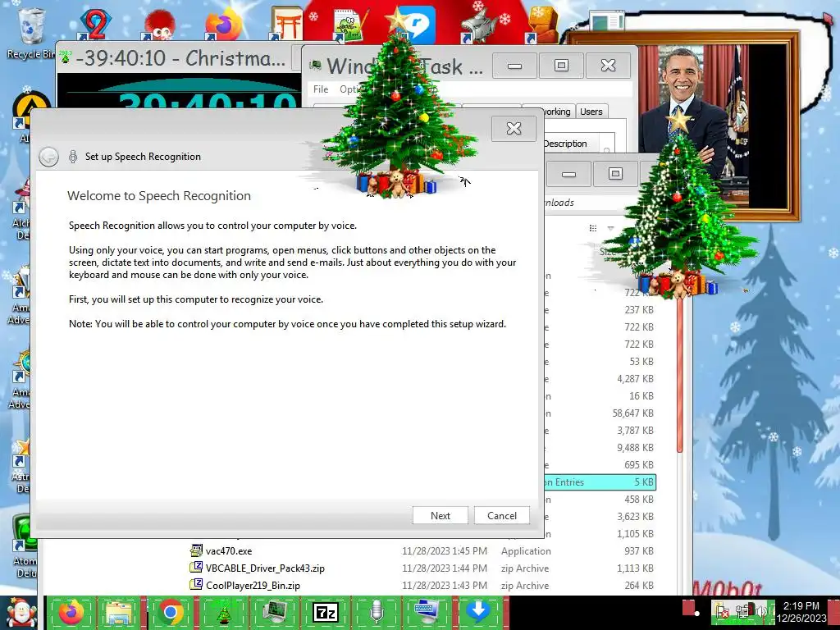840x630 pixels.
Task: Click the flag with red X tray icon
Action: tap(721, 610)
